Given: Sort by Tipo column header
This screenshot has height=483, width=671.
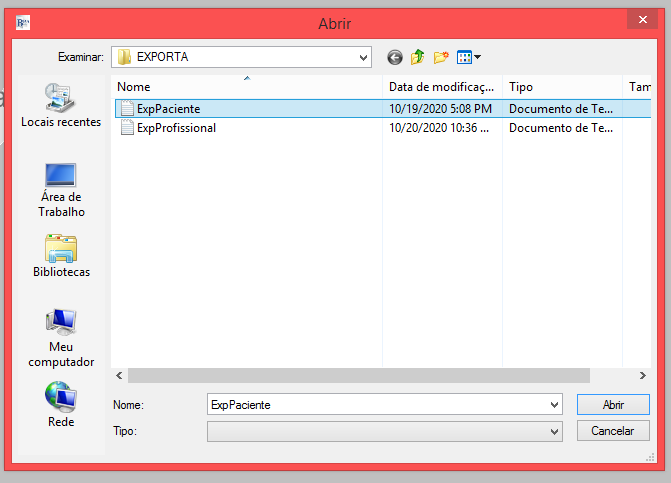Looking at the screenshot, I should pos(561,87).
